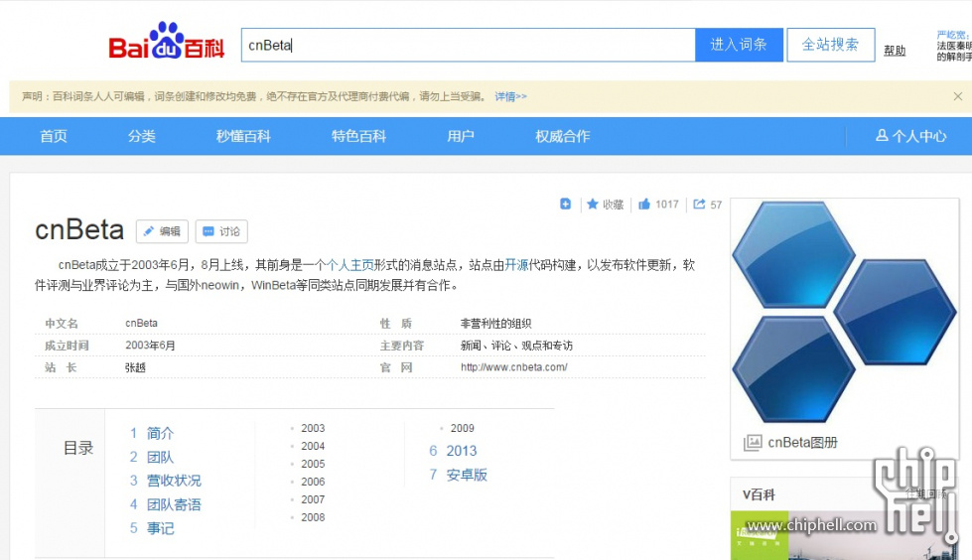
Task: Go to the 首页 nav tab
Action: pyautogui.click(x=54, y=136)
